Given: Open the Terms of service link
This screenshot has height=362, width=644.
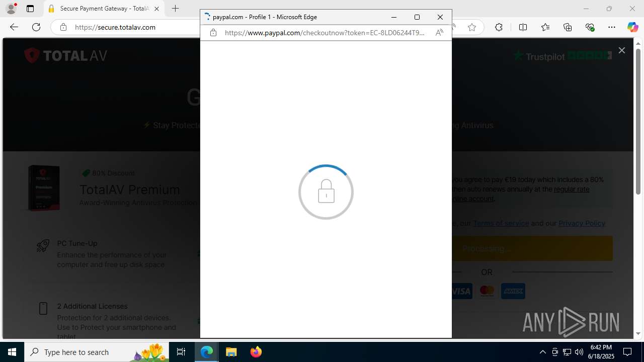Looking at the screenshot, I should tap(501, 223).
